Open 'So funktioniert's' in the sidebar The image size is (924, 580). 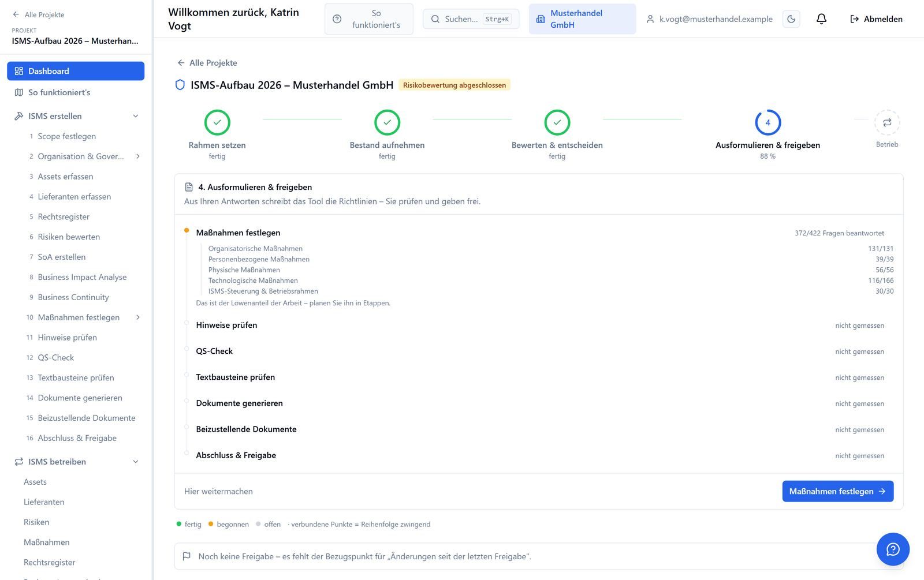click(x=76, y=92)
